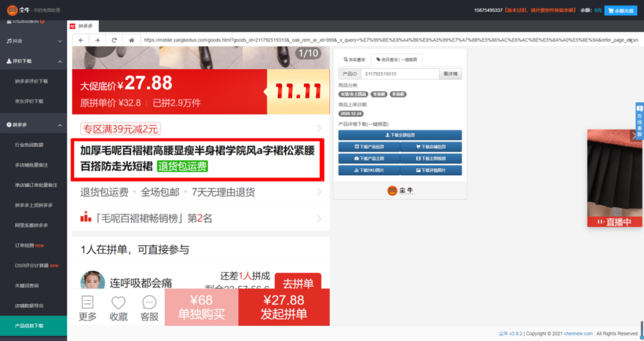Open 京东评价下载 in the sidebar
The width and height of the screenshot is (644, 341).
[x=29, y=101]
